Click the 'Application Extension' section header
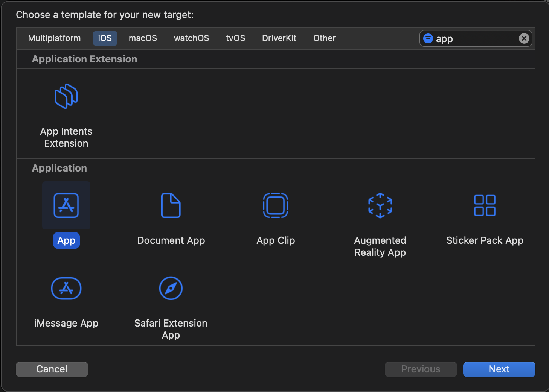Image resolution: width=549 pixels, height=392 pixels. pos(85,59)
